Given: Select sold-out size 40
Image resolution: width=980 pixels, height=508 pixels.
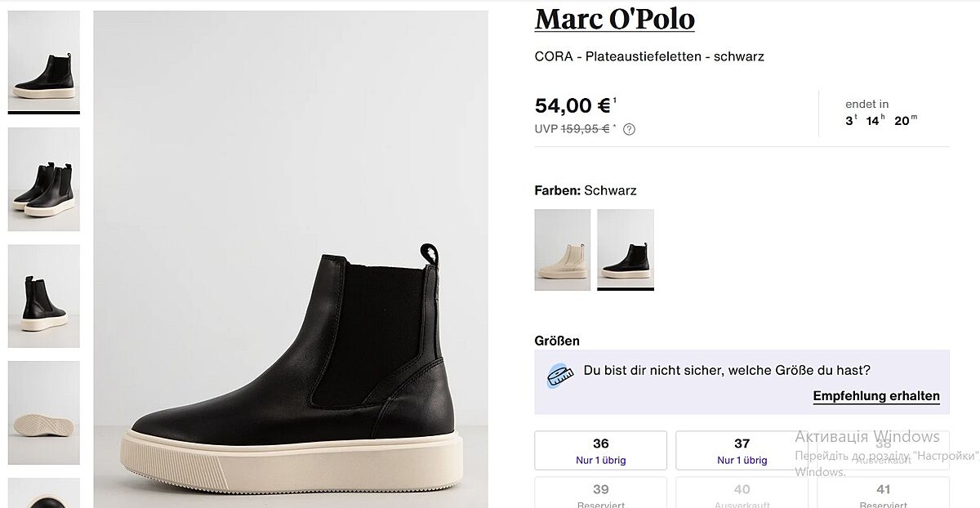Looking at the screenshot, I should (x=742, y=492).
